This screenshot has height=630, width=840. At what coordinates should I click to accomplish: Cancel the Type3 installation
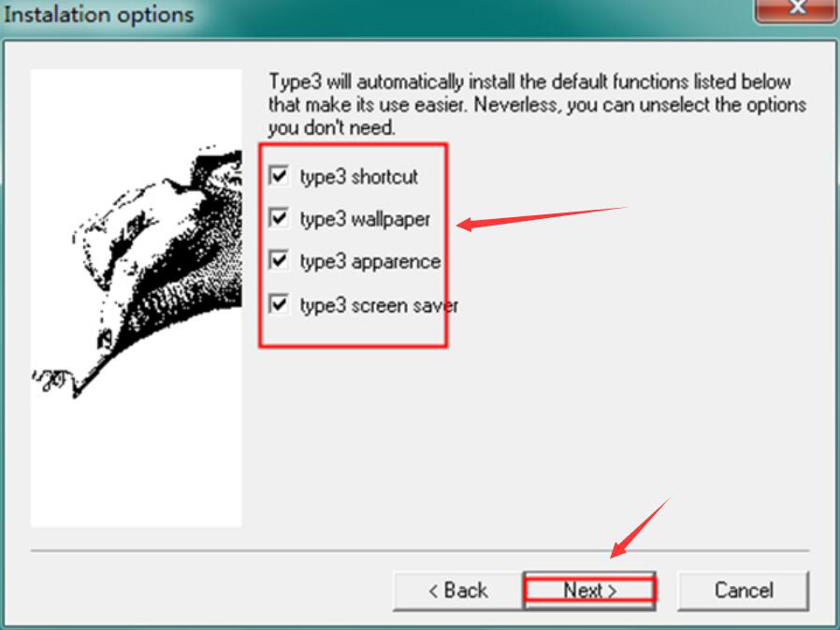pyautogui.click(x=744, y=591)
